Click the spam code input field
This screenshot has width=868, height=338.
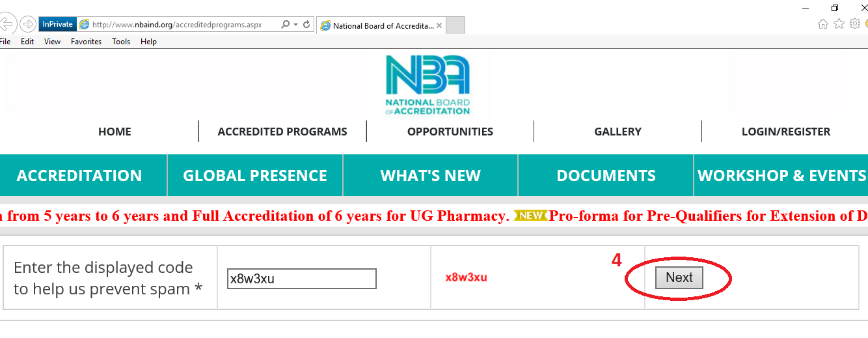pyautogui.click(x=301, y=279)
